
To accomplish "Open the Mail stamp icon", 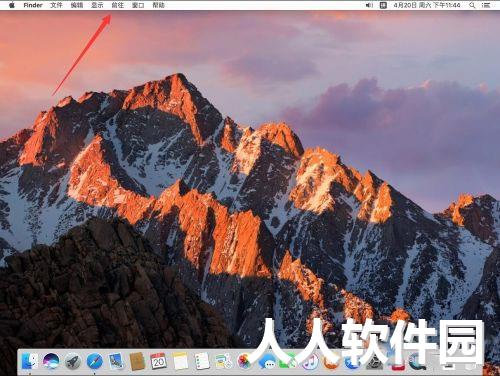I will click(116, 361).
